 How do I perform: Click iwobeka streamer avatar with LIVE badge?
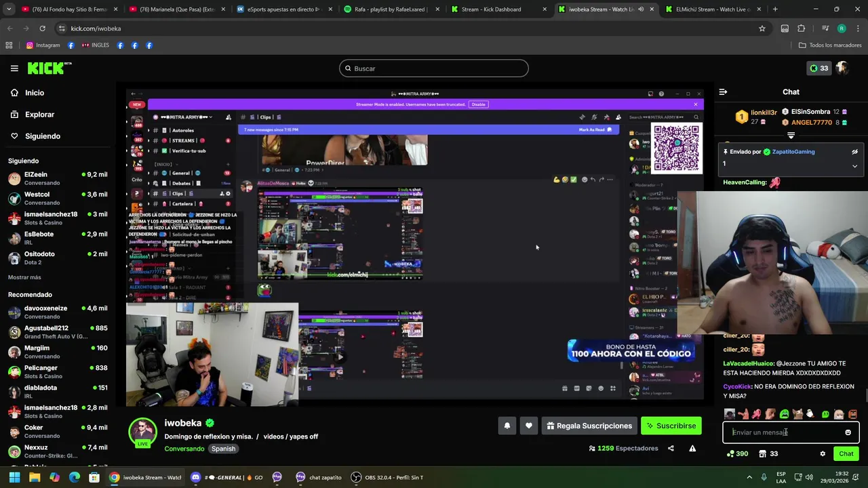(x=142, y=432)
